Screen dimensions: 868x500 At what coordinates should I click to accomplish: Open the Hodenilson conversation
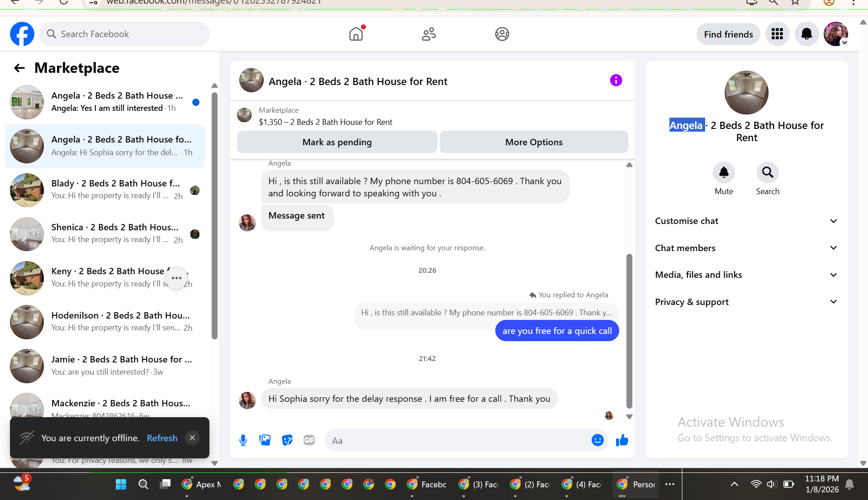[105, 322]
